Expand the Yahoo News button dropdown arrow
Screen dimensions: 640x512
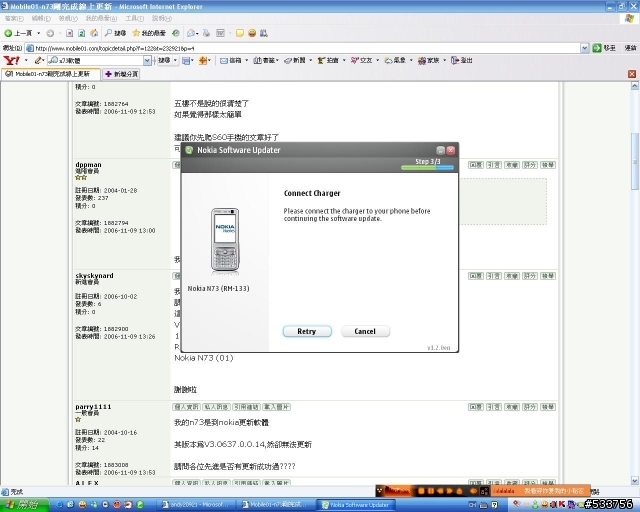coord(311,60)
